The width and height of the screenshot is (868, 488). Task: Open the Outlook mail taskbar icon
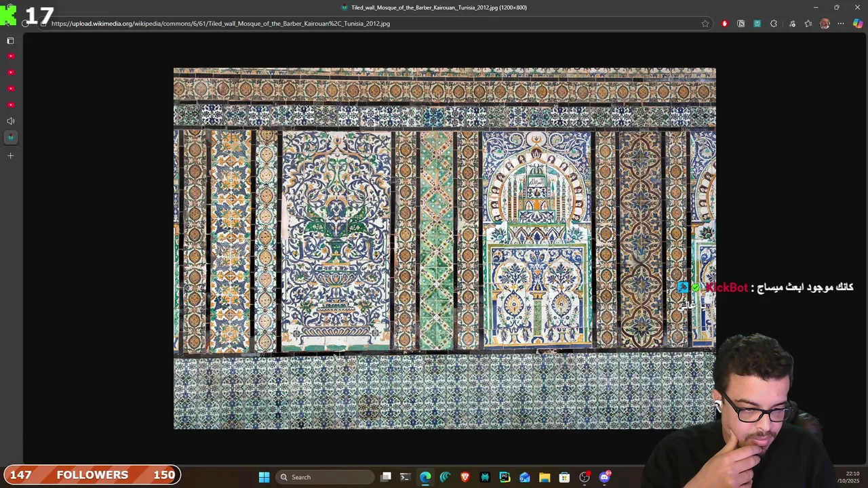[x=525, y=477]
